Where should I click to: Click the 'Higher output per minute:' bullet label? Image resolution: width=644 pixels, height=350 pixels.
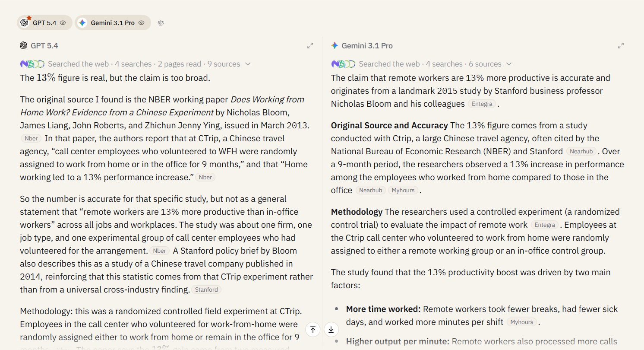point(398,342)
